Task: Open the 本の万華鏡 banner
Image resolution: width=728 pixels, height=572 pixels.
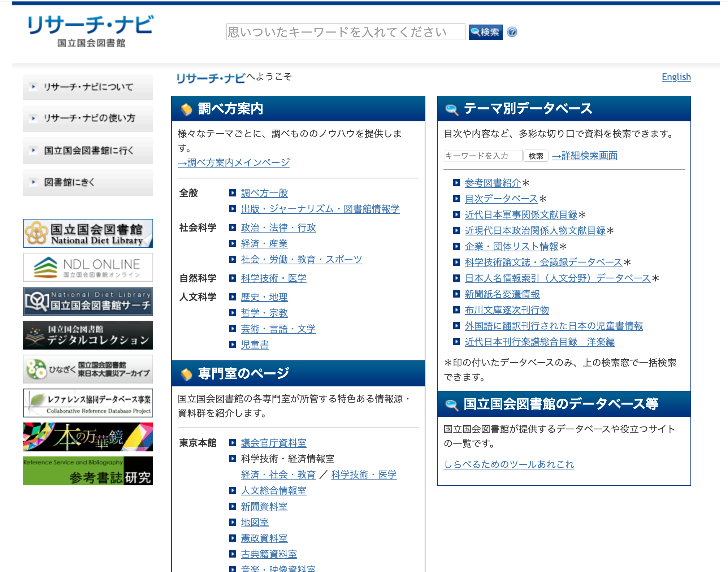Action: pos(88,437)
